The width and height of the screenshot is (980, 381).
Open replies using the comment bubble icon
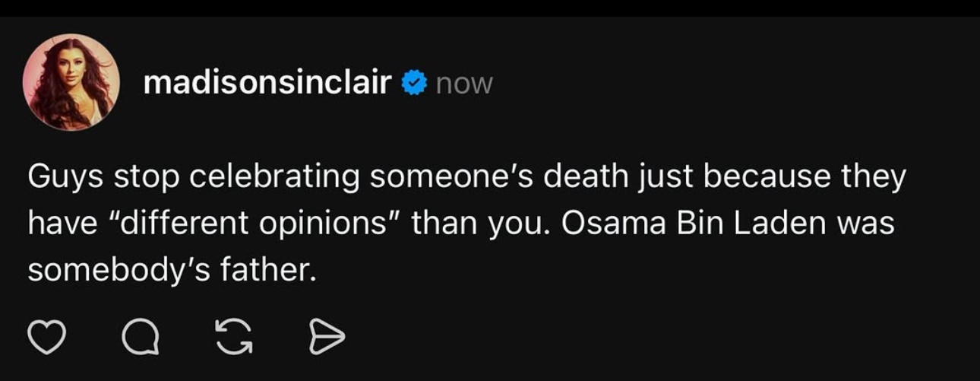click(143, 337)
